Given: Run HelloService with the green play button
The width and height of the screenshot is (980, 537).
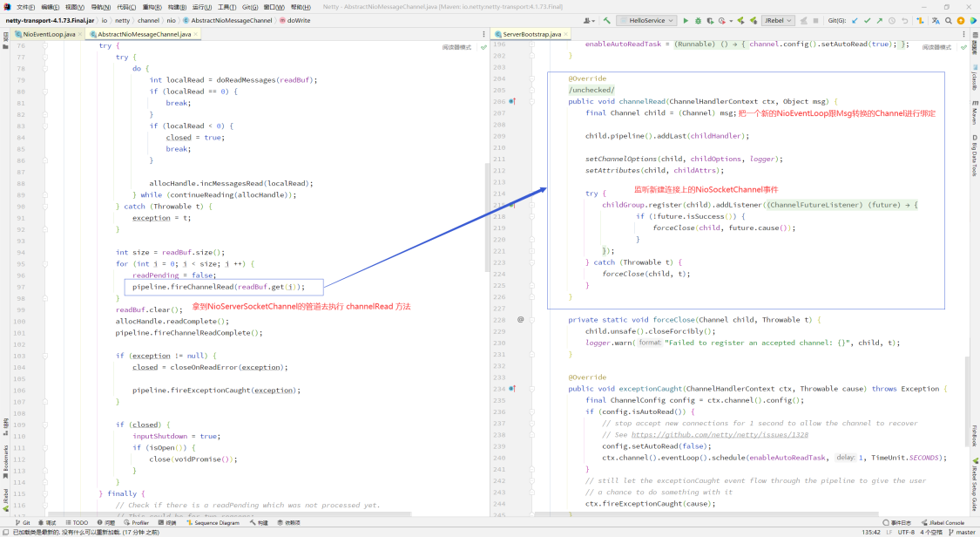Looking at the screenshot, I should pyautogui.click(x=686, y=21).
